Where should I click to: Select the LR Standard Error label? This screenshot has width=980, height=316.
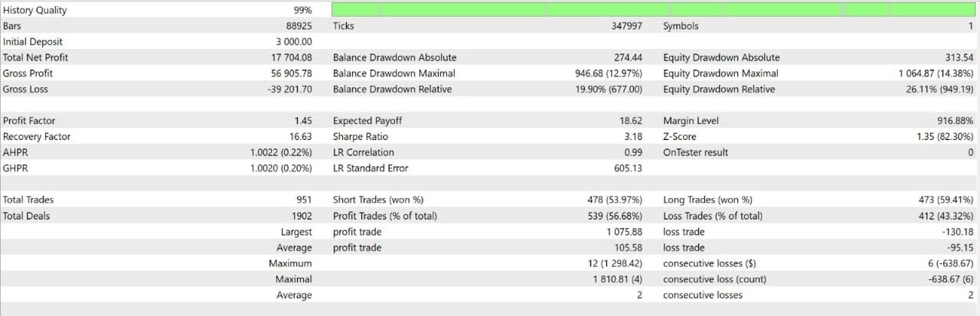(x=371, y=168)
